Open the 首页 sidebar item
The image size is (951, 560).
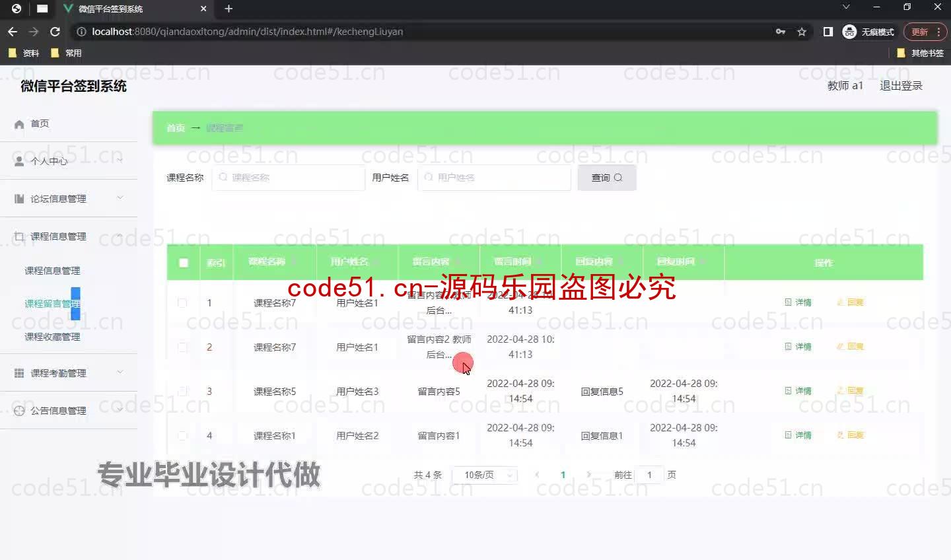coord(69,123)
